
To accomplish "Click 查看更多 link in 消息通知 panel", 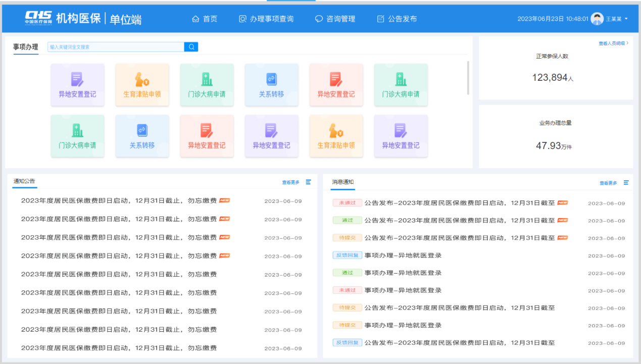I will click(x=608, y=183).
